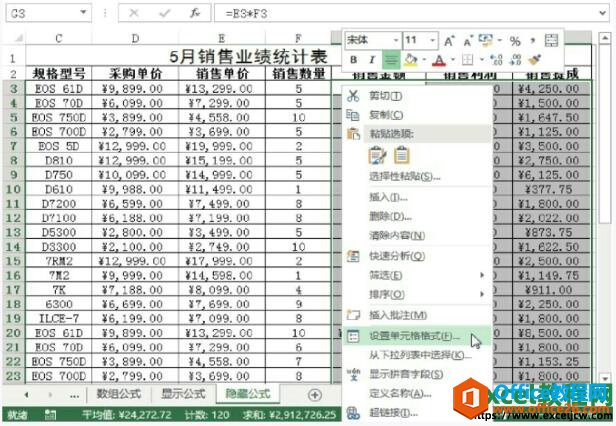Click the previous-sheet navigation arrow

(x=26, y=395)
